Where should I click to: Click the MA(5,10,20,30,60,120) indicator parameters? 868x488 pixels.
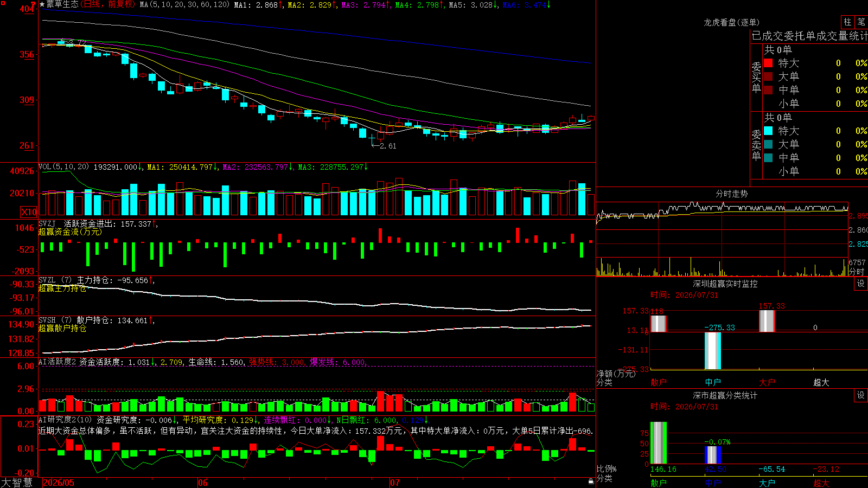(184, 4)
